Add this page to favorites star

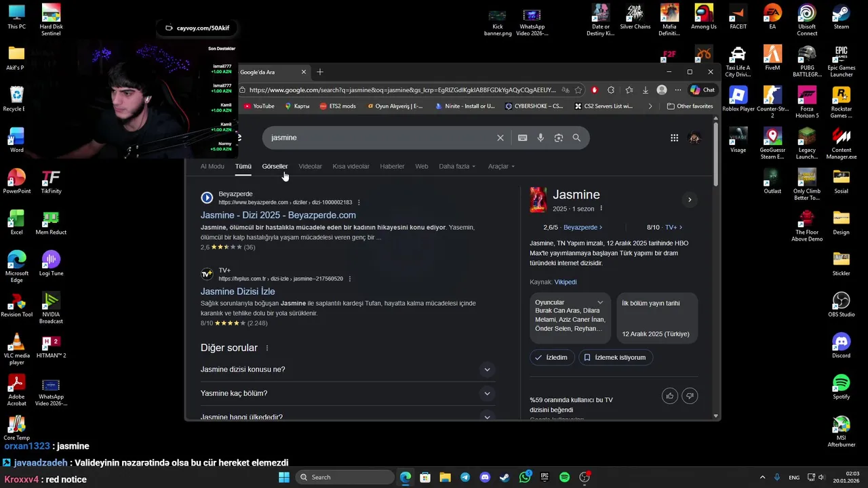coord(578,89)
